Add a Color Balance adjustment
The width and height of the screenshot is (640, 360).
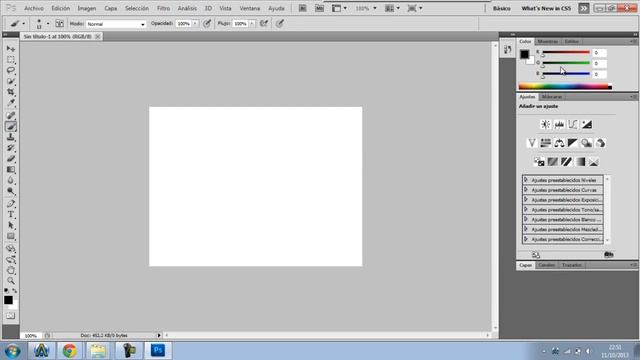(x=559, y=143)
